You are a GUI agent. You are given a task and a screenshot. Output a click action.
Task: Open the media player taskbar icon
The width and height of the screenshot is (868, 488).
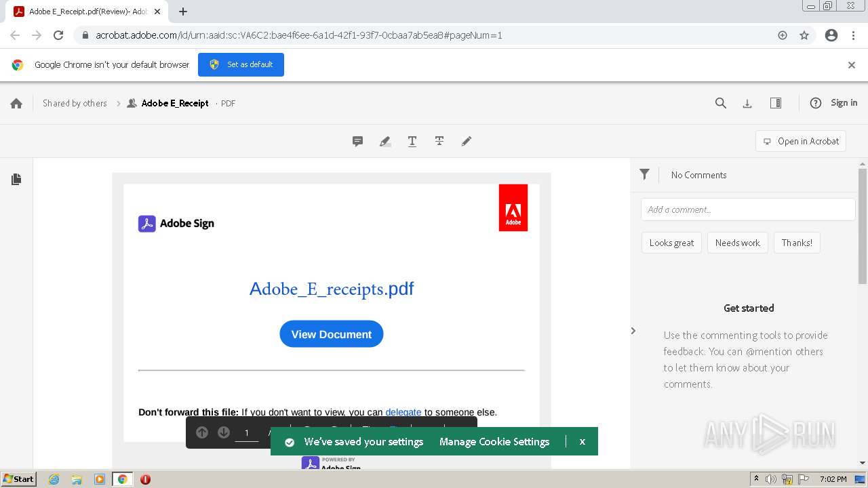100,479
